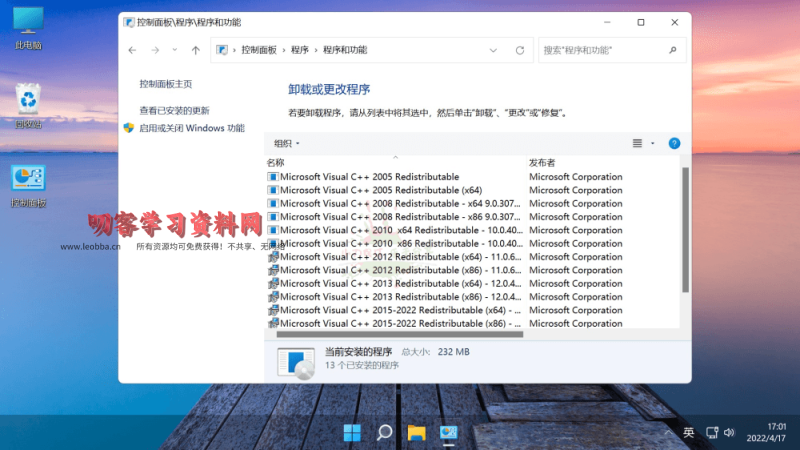Screen dimensions: 800x450
Task: Expand the address bar history dropdown
Action: (493, 50)
